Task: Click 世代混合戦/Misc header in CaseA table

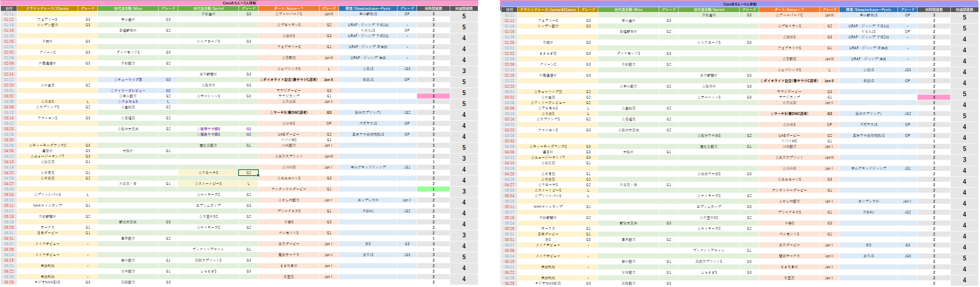Action: point(128,8)
